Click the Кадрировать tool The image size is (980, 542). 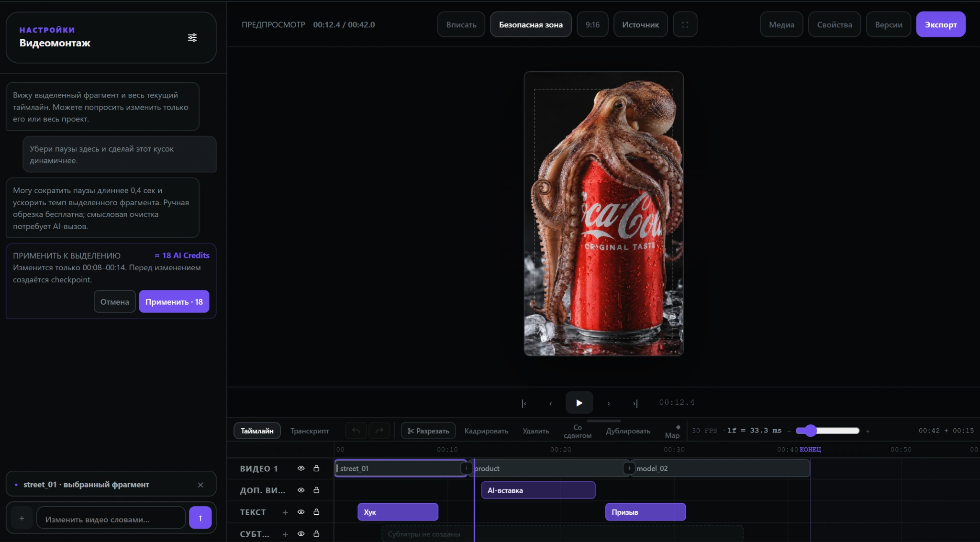[486, 431]
